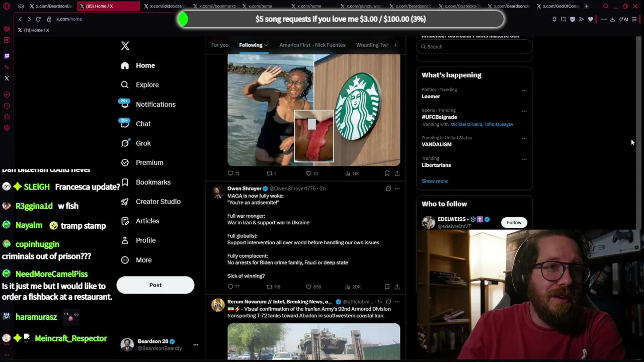
Task: Open the Twitch icon in browser sidebar
Action: (7, 56)
